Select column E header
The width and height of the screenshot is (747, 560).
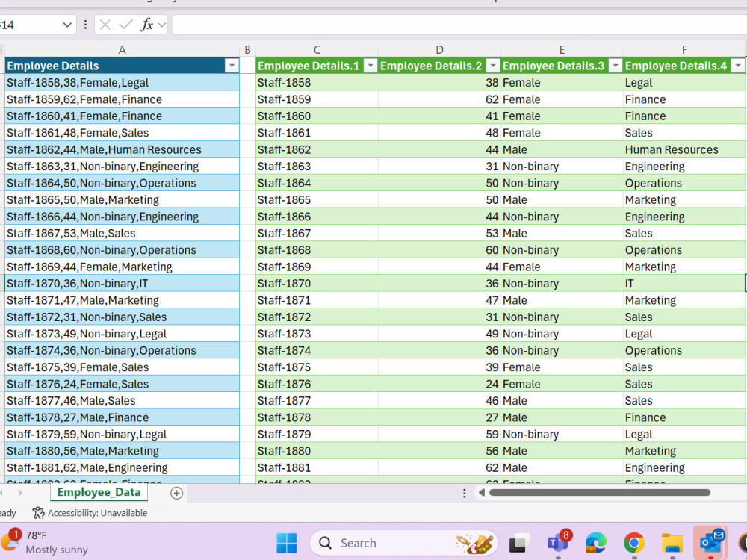(x=562, y=49)
